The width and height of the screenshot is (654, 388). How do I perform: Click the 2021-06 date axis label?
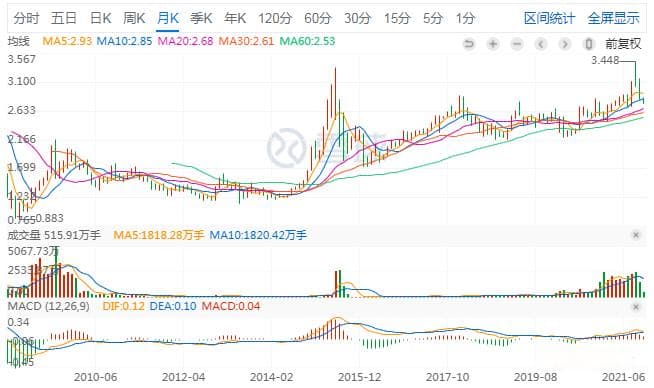pos(624,377)
